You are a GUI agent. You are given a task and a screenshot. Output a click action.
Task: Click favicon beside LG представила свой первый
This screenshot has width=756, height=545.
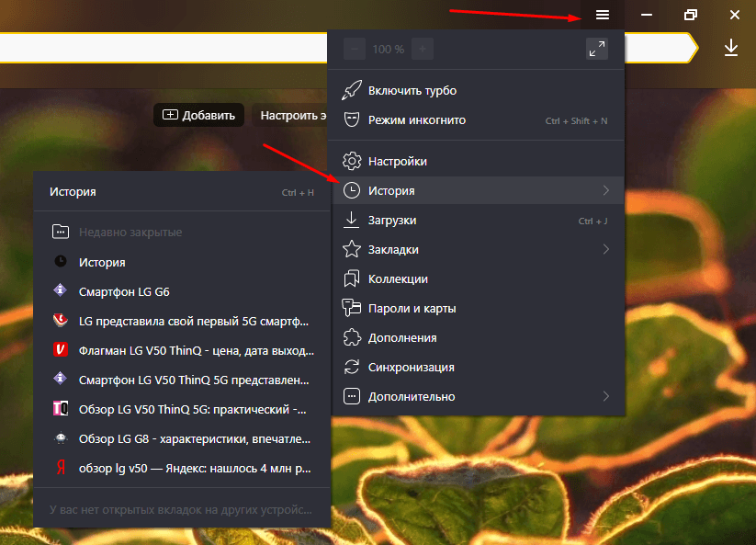pyautogui.click(x=61, y=320)
